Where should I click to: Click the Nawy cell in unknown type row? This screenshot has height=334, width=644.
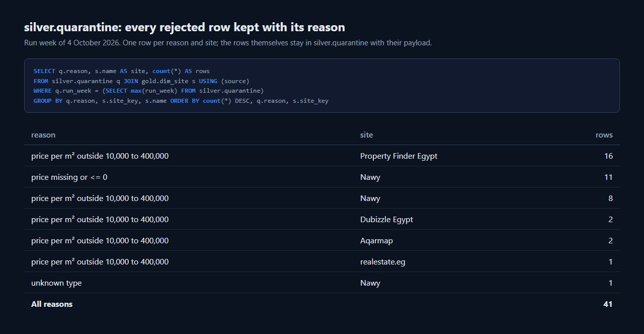(370, 283)
